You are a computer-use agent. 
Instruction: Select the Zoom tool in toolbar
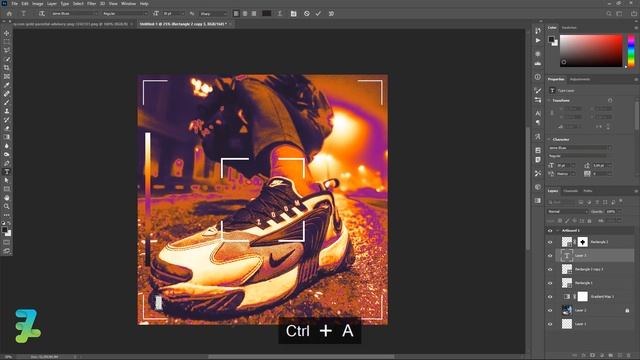(7, 206)
